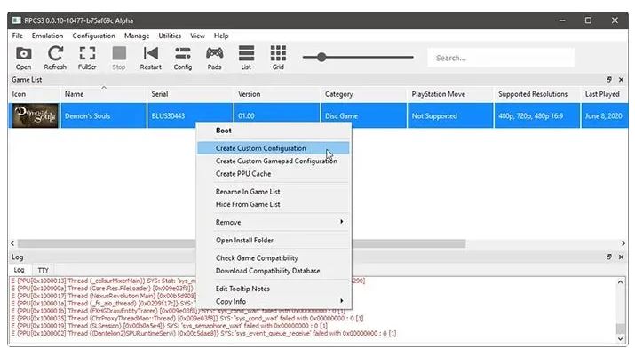The width and height of the screenshot is (635, 364).
Task: Sort by PlayStation Move column header
Action: pos(450,94)
